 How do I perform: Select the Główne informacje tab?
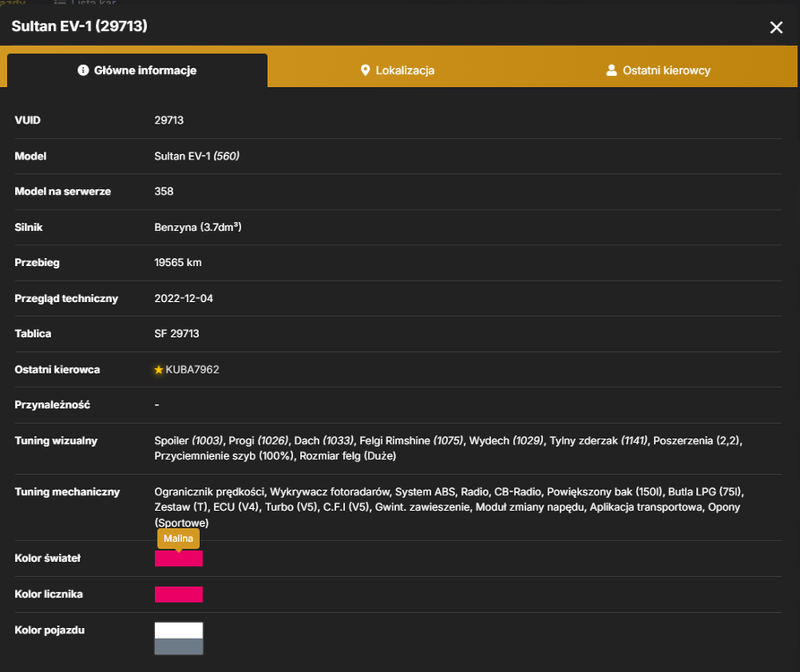(137, 71)
